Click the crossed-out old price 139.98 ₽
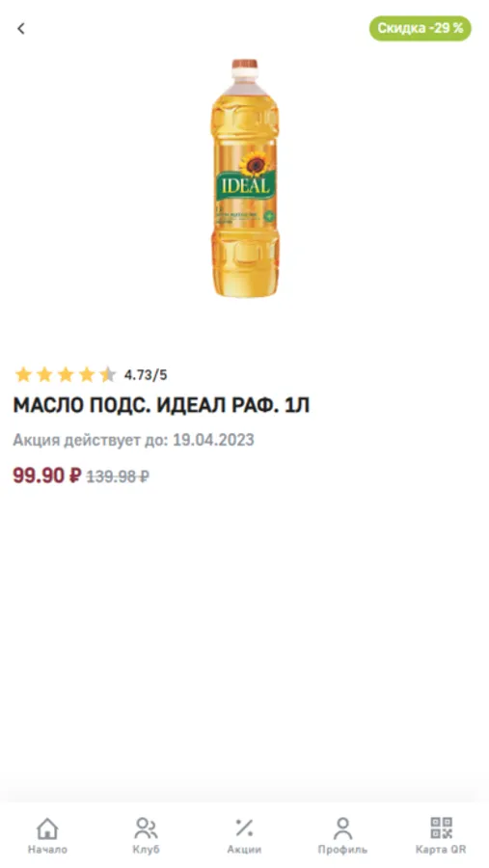The image size is (489, 868). pos(118,476)
